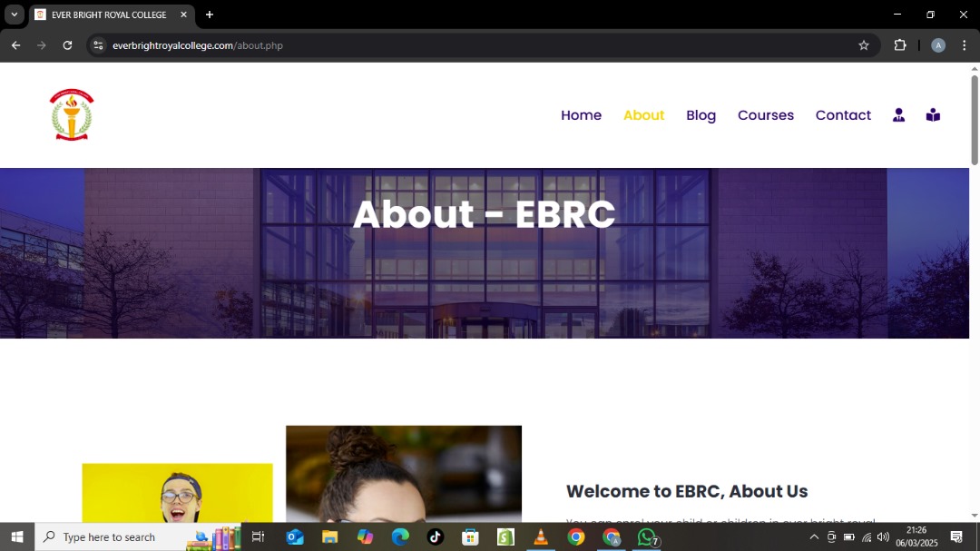The height and width of the screenshot is (551, 980).
Task: Open the second Chrome profile taskbar icon
Action: click(x=612, y=536)
